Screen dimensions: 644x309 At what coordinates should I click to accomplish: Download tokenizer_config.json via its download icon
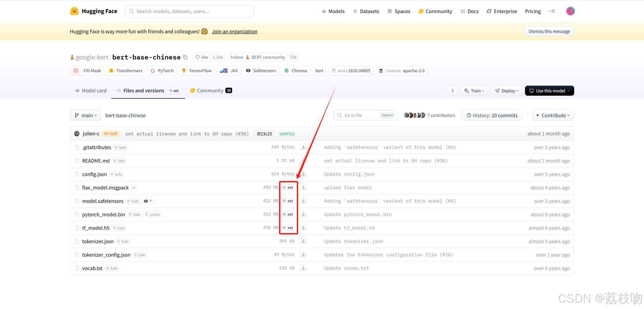point(303,255)
